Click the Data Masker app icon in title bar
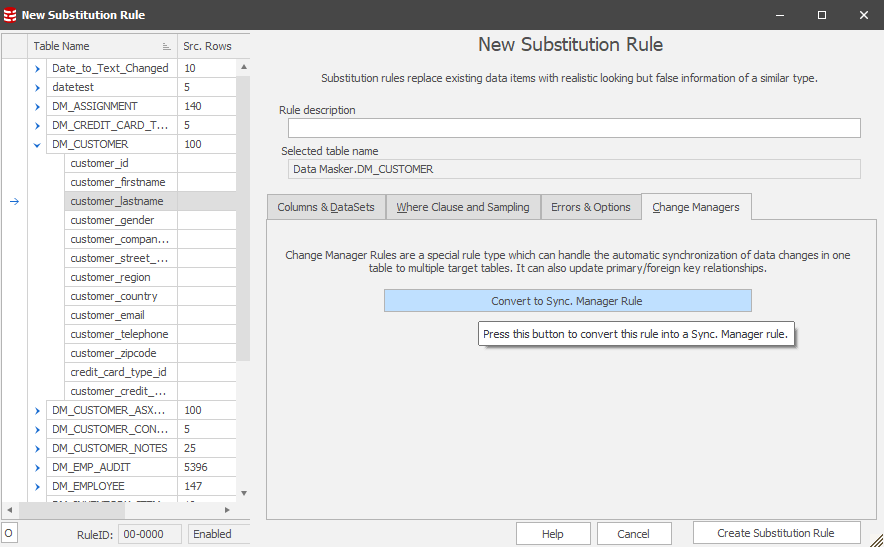884x547 pixels. (x=11, y=15)
